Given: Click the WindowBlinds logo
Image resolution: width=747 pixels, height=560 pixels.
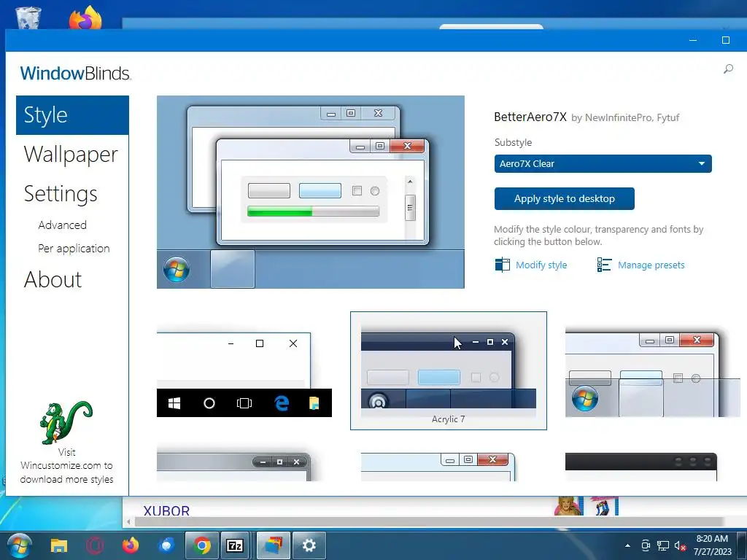Looking at the screenshot, I should click(x=75, y=74).
